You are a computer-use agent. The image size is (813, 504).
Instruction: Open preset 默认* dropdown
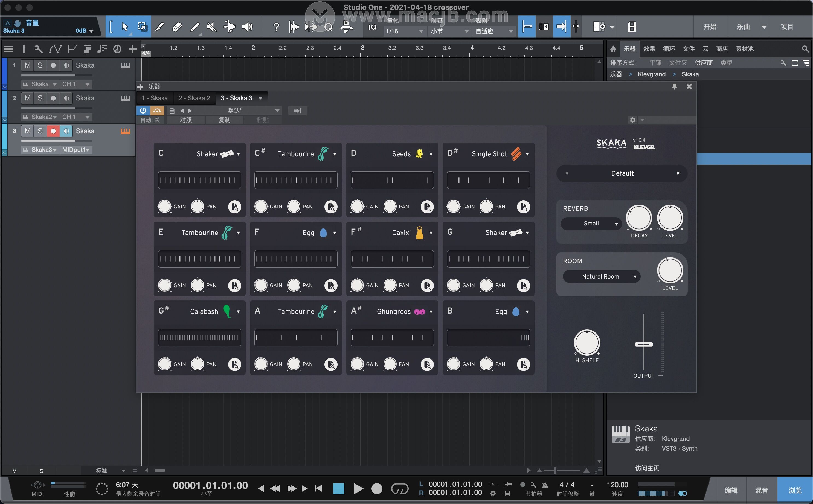(x=238, y=111)
